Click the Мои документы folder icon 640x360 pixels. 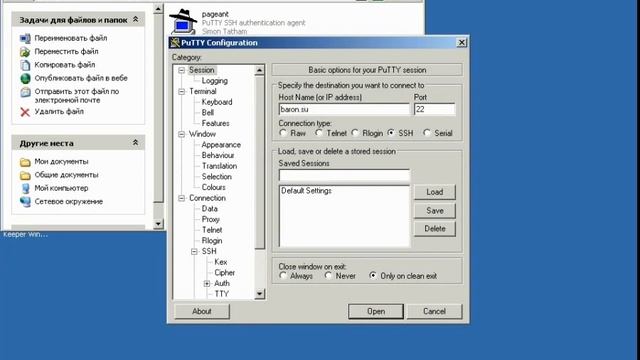pos(25,162)
